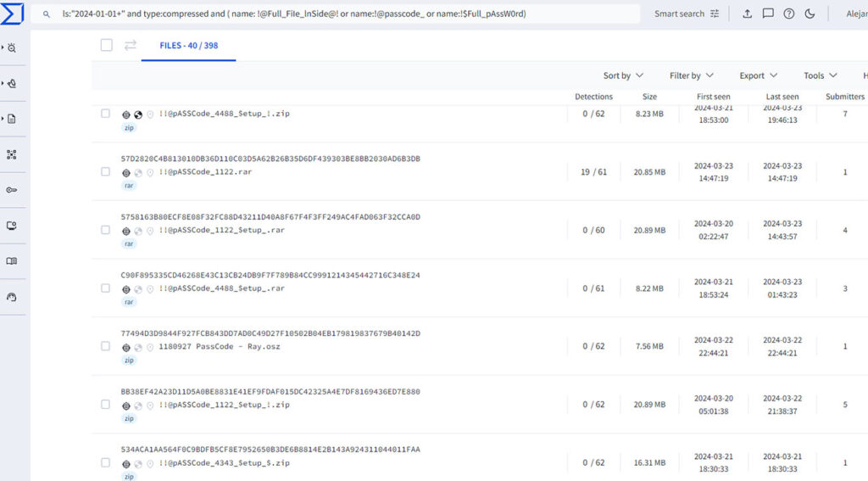The width and height of the screenshot is (868, 481).
Task: Click the 16.31 MB size value
Action: click(x=649, y=462)
